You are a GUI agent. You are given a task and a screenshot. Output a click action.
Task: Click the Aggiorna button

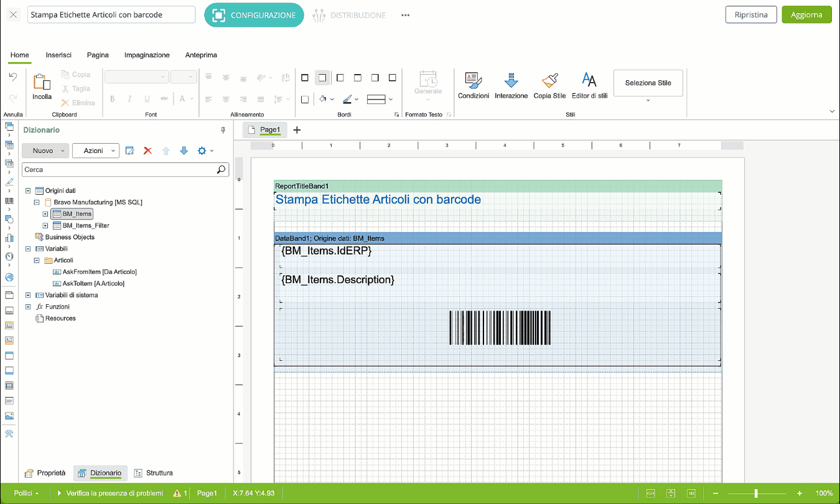pos(806,15)
